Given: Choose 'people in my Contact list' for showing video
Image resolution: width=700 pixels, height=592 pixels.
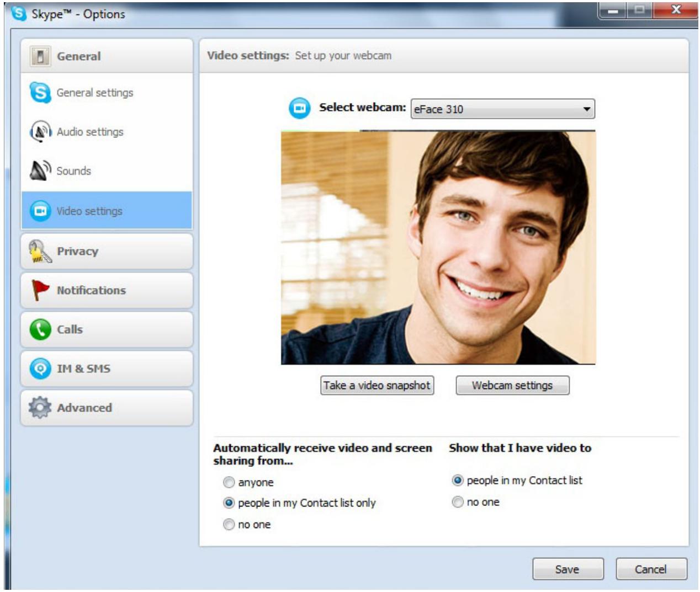Looking at the screenshot, I should pos(458,481).
